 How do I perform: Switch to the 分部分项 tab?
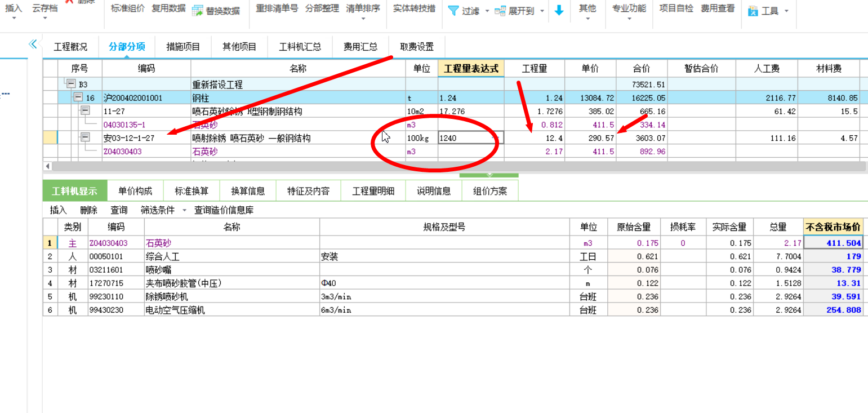click(127, 47)
